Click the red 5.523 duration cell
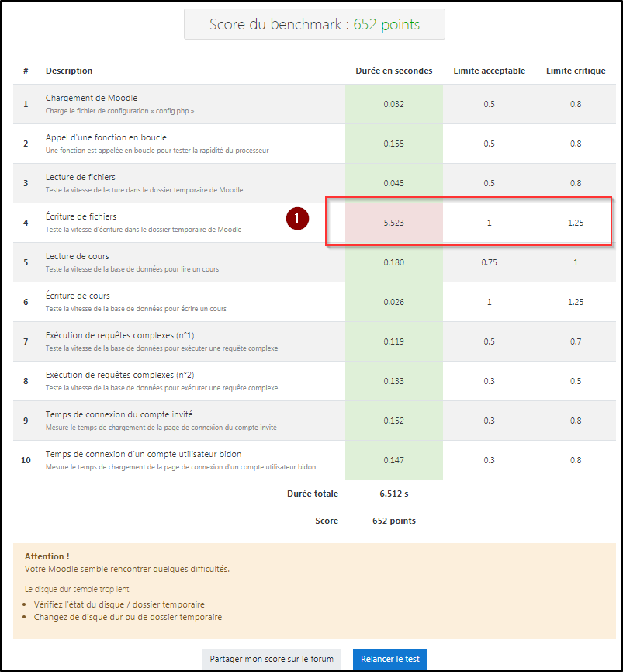 point(394,223)
